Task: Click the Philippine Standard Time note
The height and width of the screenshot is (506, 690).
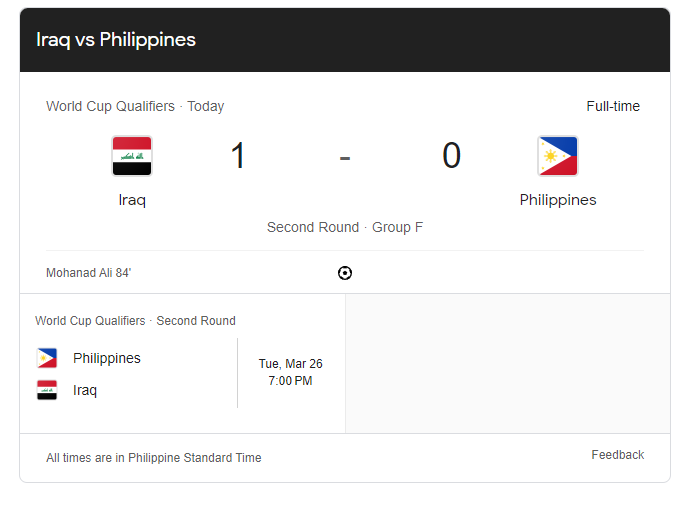Action: pyautogui.click(x=154, y=458)
